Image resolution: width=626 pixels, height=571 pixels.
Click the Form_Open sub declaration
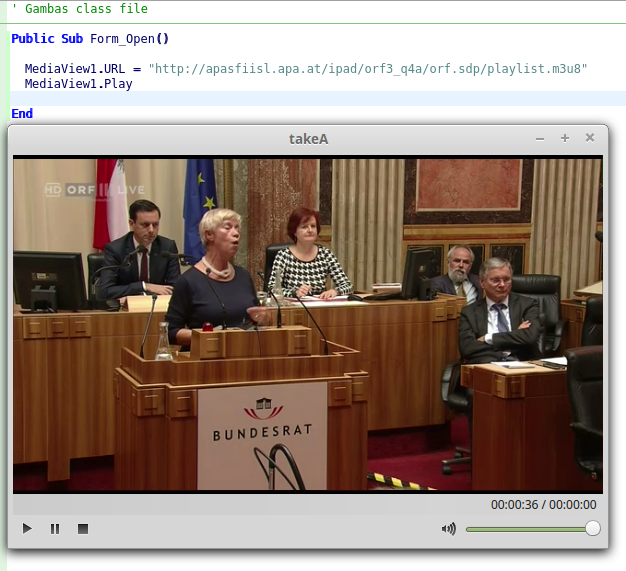90,39
